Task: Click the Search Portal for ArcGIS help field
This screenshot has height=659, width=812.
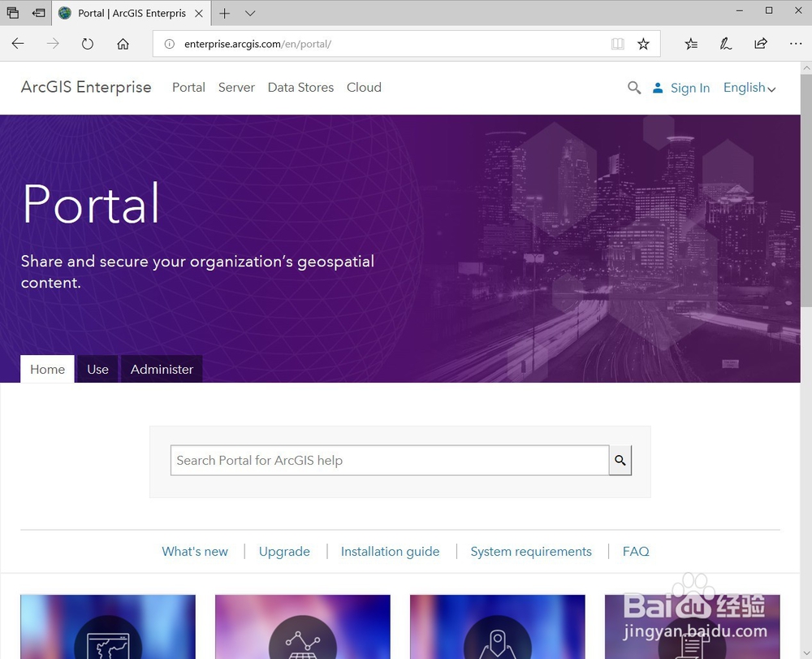Action: 390,460
